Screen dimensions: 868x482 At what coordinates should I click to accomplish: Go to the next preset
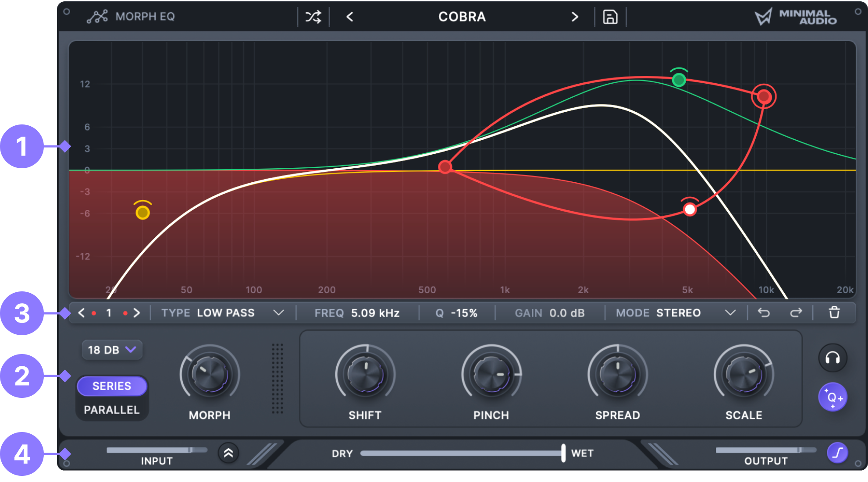575,17
